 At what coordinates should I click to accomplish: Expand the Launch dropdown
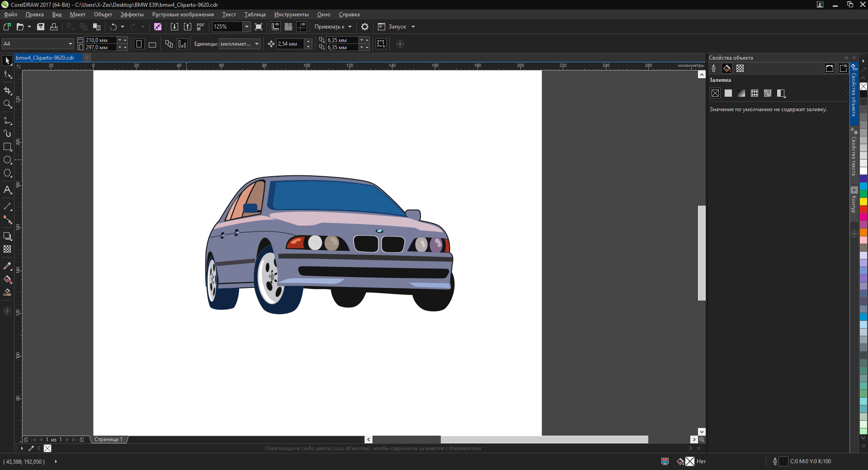pyautogui.click(x=413, y=27)
